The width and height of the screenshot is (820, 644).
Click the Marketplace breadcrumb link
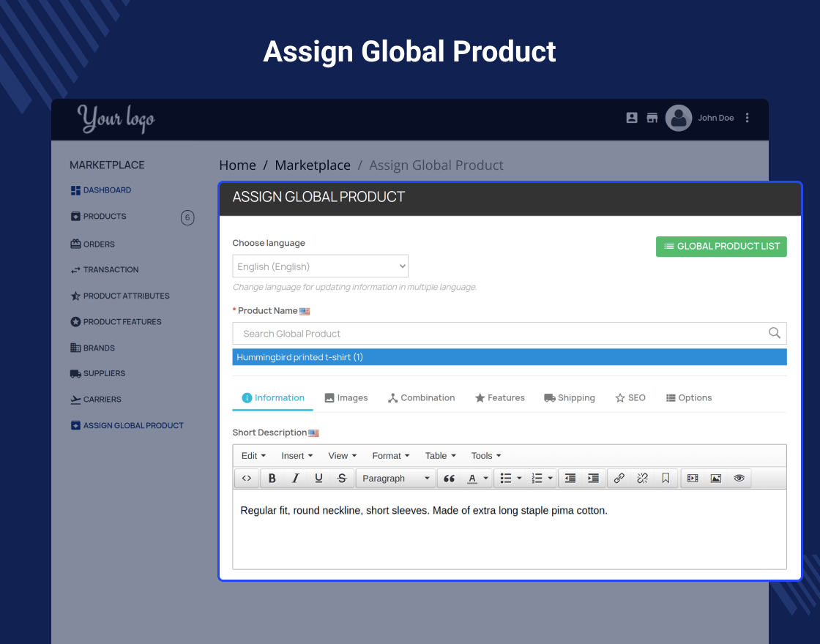313,165
